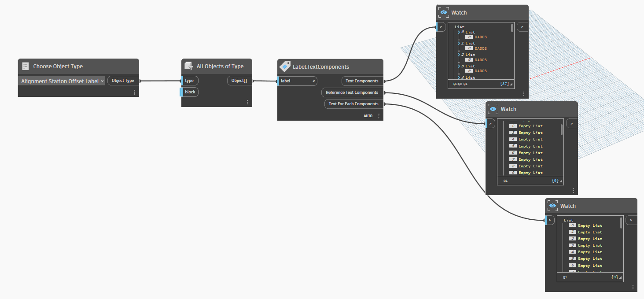Click resize grip beside the {37} count
This screenshot has width=644, height=299.
pos(512,84)
